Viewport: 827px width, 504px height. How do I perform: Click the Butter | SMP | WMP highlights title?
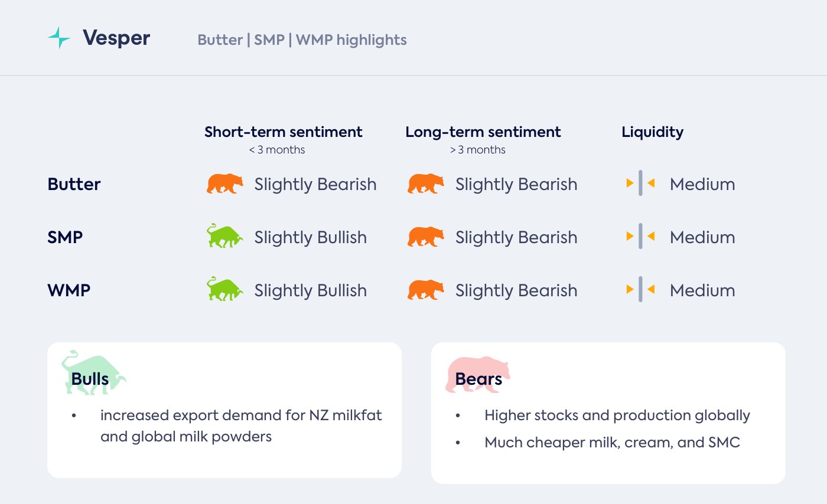coord(302,40)
